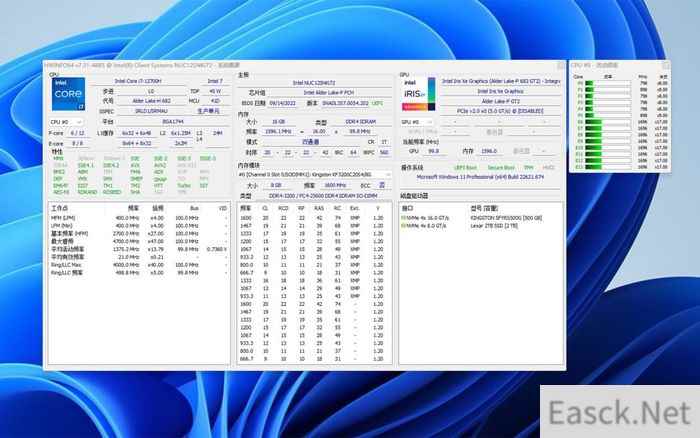Click the E10 core usage bar
The width and height of the screenshot is (700, 438).
click(x=608, y=148)
